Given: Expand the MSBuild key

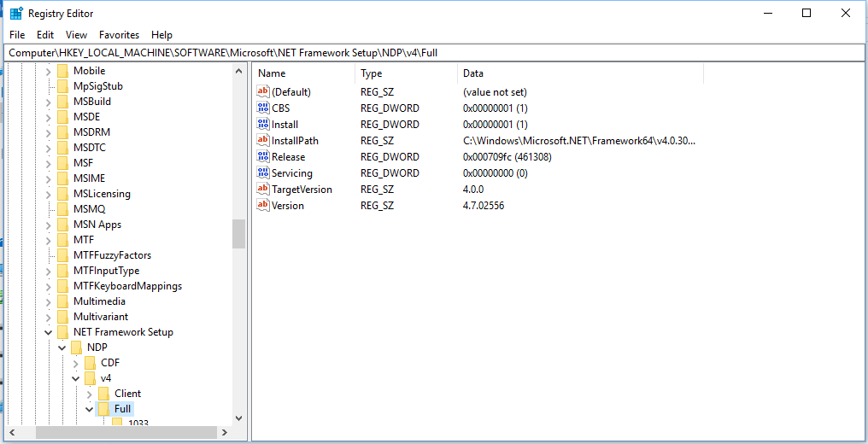Looking at the screenshot, I should pyautogui.click(x=48, y=102).
